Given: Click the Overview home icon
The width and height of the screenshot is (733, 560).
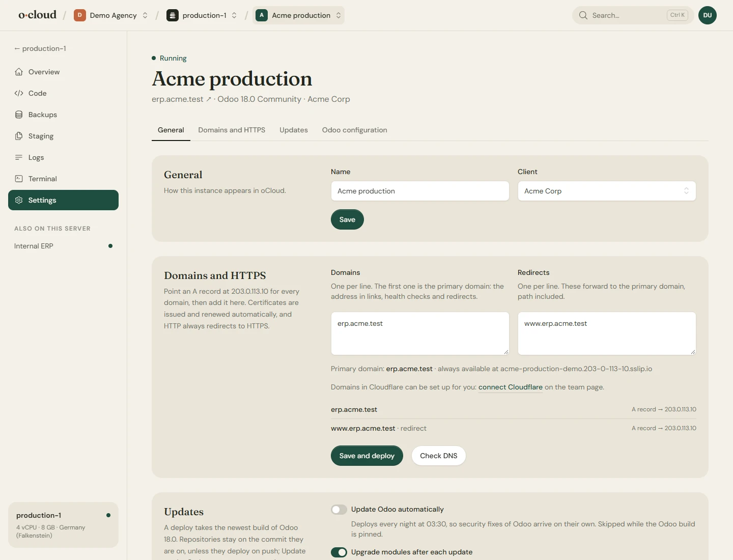Looking at the screenshot, I should [x=19, y=72].
